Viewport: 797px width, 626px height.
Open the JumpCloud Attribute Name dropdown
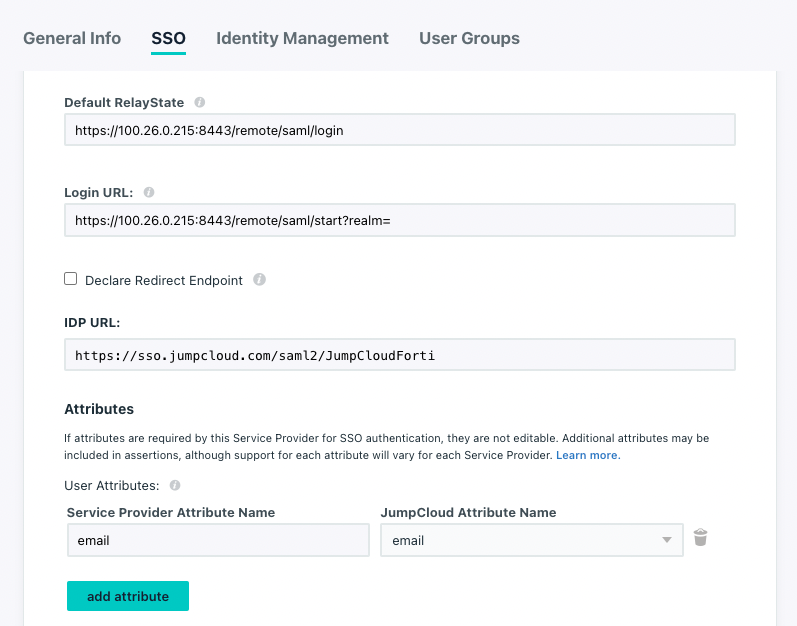click(532, 540)
